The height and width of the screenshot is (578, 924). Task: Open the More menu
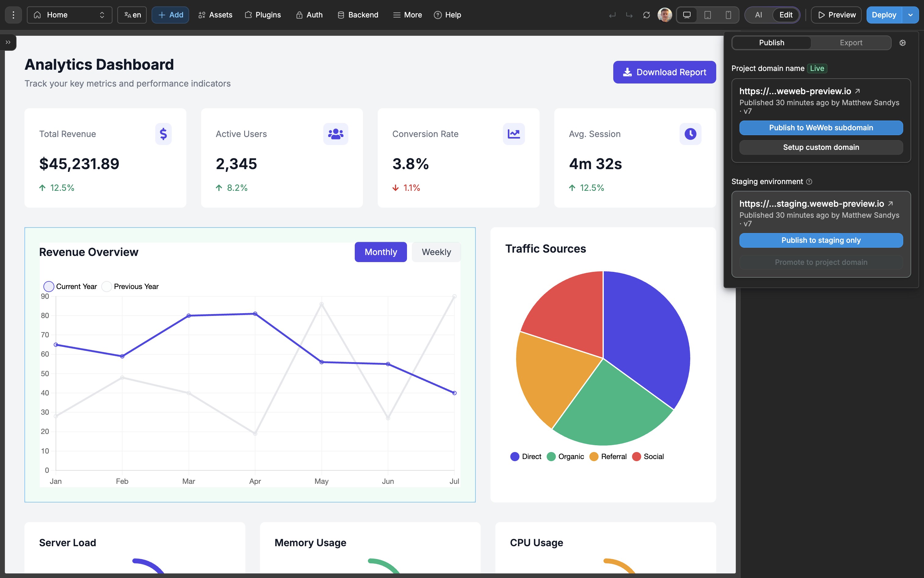click(x=407, y=15)
